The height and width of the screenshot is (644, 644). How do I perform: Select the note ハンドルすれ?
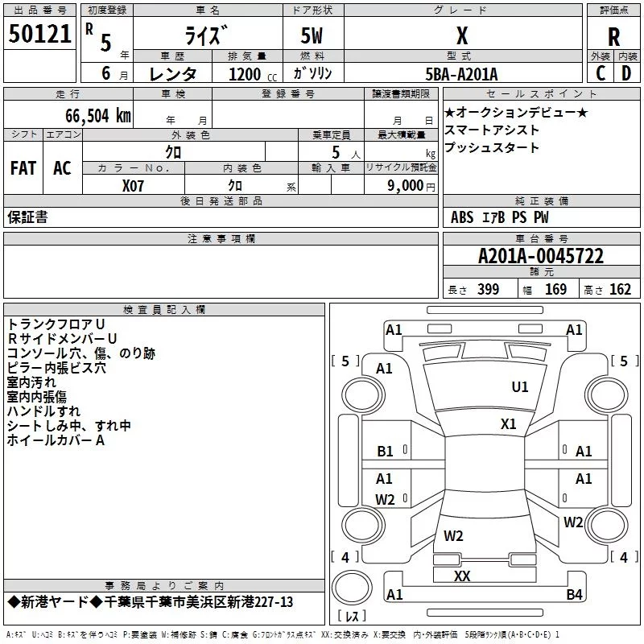(x=43, y=411)
